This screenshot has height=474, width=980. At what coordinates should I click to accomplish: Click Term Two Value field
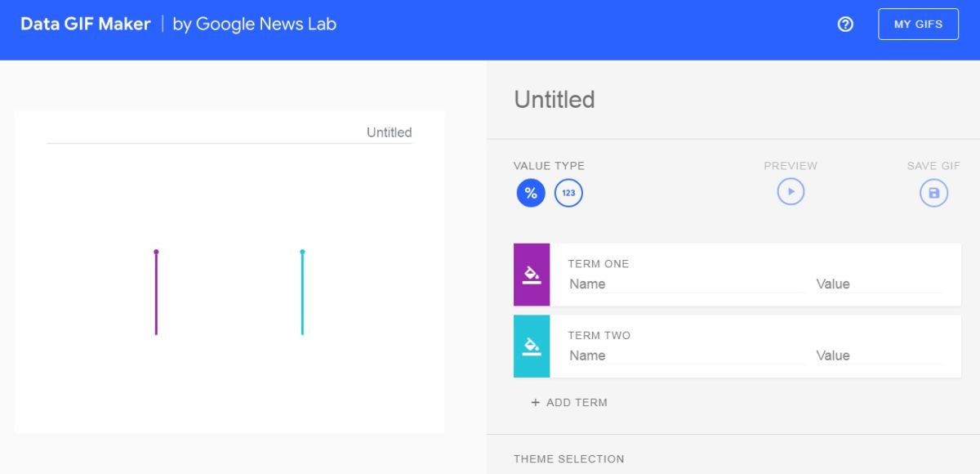(880, 355)
